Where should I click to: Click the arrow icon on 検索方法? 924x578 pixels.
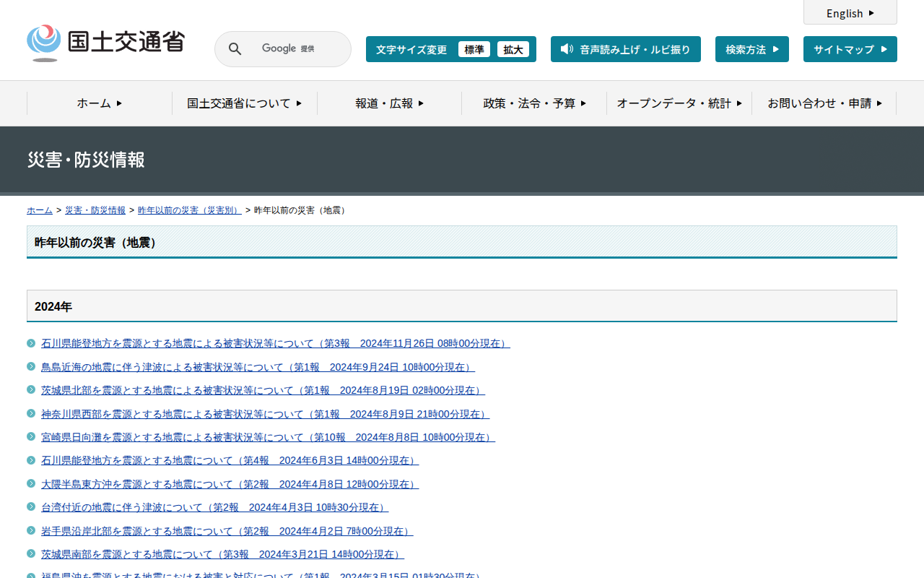tap(776, 49)
